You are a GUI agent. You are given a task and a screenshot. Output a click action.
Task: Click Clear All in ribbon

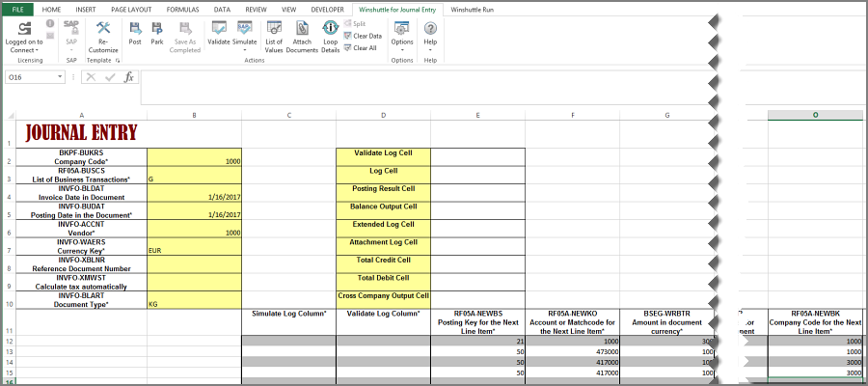361,48
